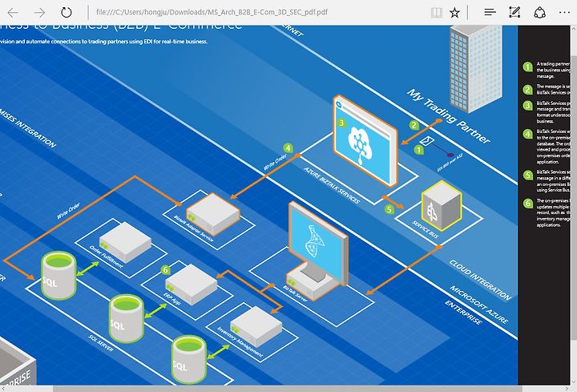The image size is (577, 392).
Task: Click the BizTalk Server monitor icon
Action: (x=317, y=251)
